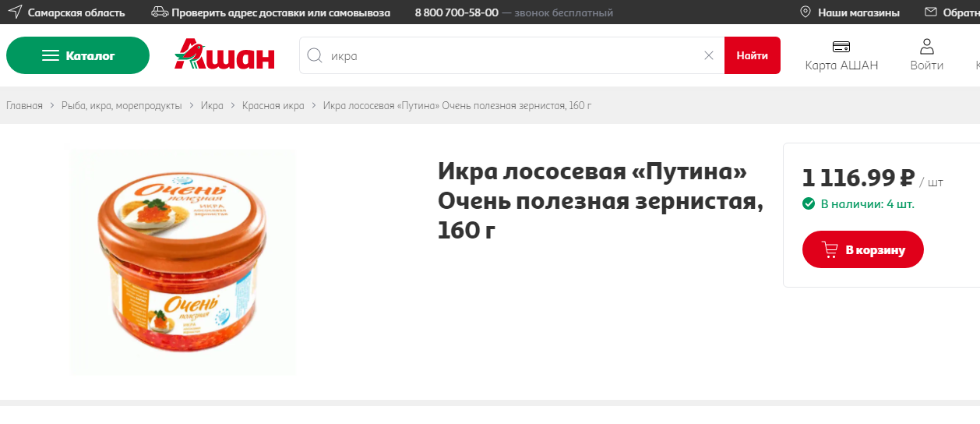The height and width of the screenshot is (424, 980).
Task: Open the Каталог menu
Action: (78, 55)
